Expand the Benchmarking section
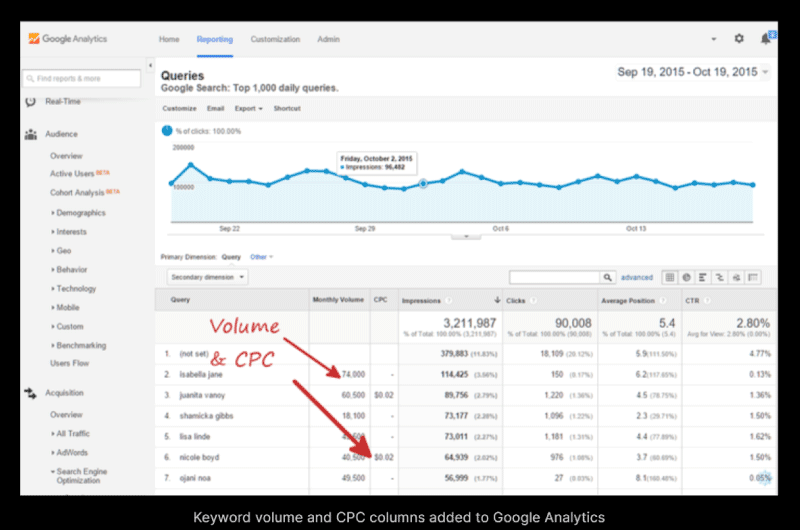The width and height of the screenshot is (800, 530). [x=79, y=345]
